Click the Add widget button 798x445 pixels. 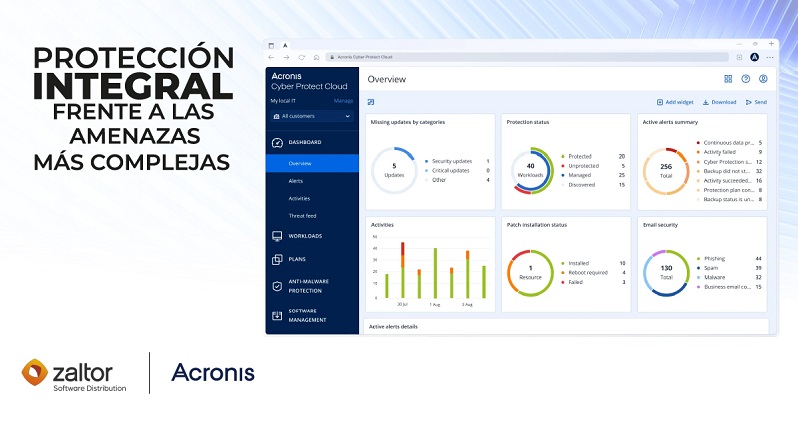coord(675,102)
